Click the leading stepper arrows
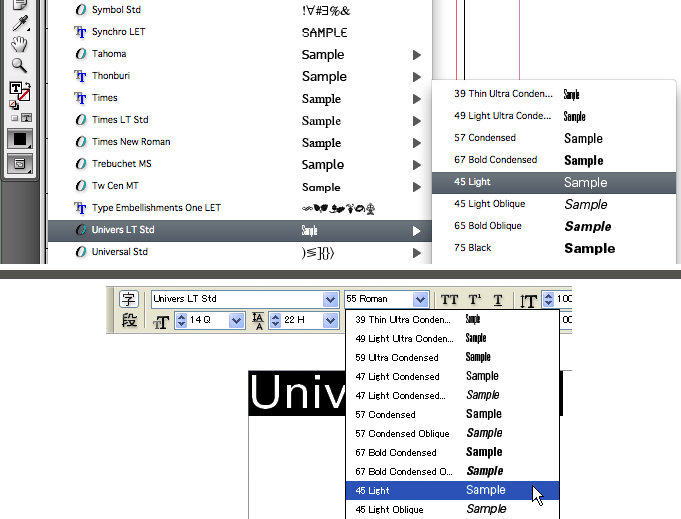The height and width of the screenshot is (519, 681). pyautogui.click(x=275, y=321)
